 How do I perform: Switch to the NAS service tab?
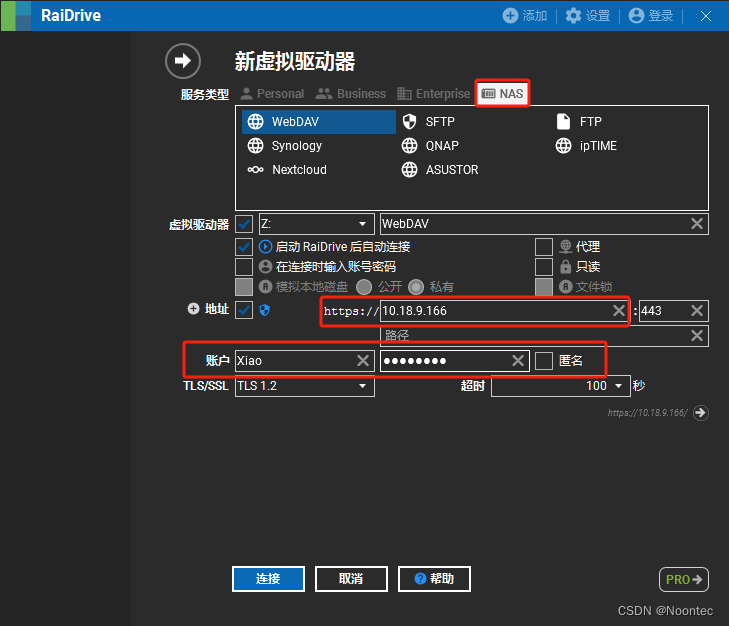(502, 93)
